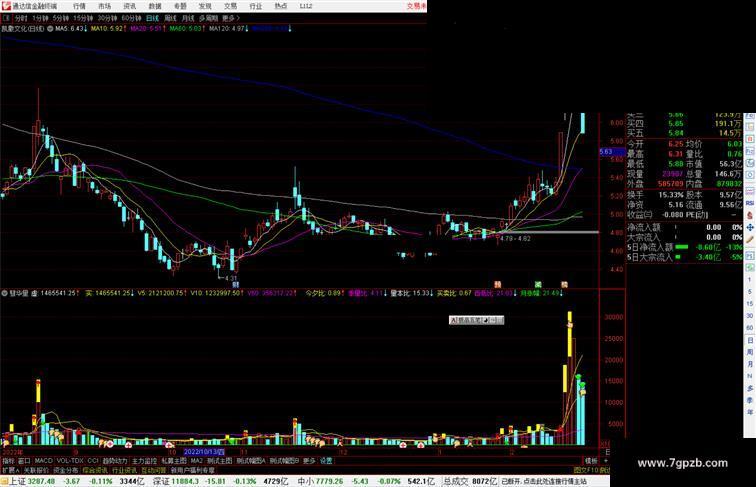Click the 中小 index ticker in status bar

tap(365, 481)
